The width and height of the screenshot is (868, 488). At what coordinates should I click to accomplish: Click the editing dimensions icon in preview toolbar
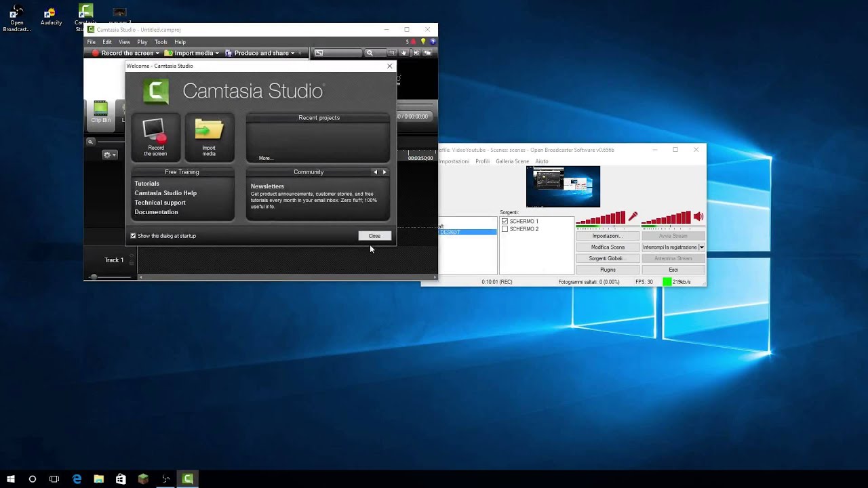coord(319,53)
